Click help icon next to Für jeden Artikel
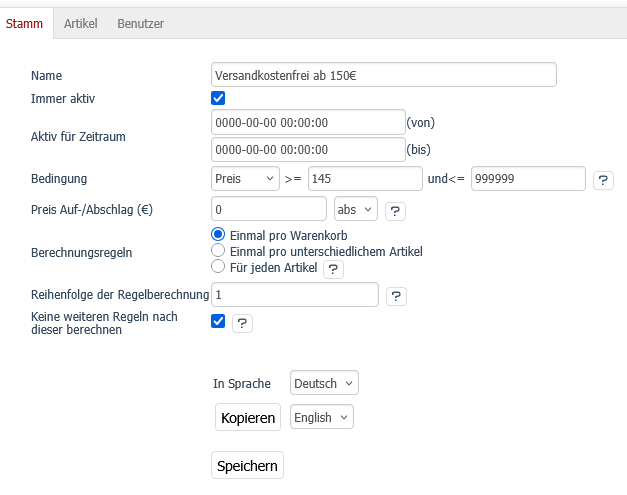Screen dimensions: 627x495 pyautogui.click(x=334, y=269)
